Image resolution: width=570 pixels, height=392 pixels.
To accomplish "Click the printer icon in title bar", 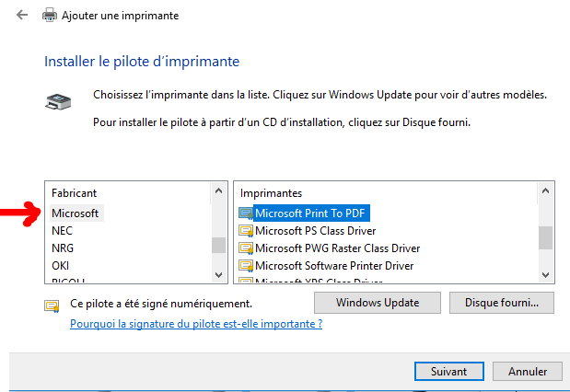I will point(50,15).
